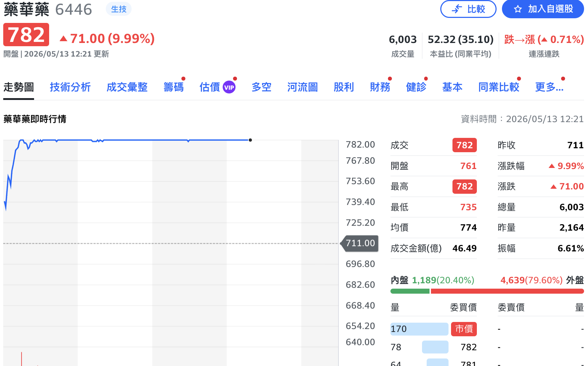Click the 比較 compare button
This screenshot has width=588, height=366.
pos(468,9)
